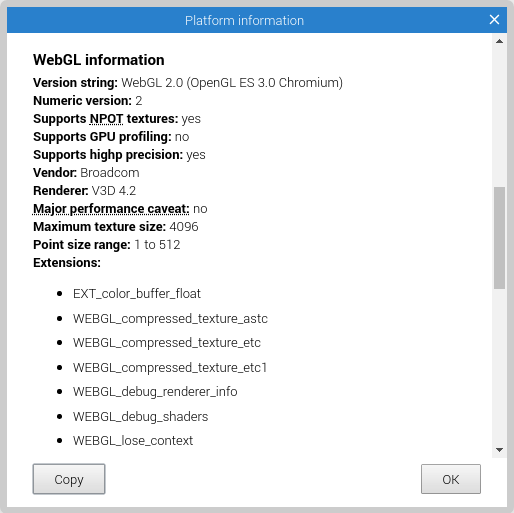Click the Maximum texture size 4096 value
Viewport: 514px width, 513px height.
coord(184,227)
